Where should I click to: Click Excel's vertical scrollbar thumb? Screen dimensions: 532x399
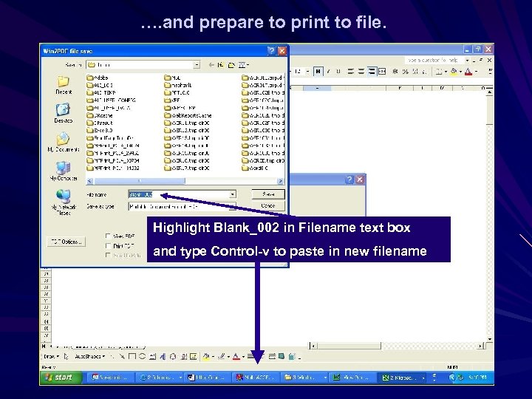point(489,111)
